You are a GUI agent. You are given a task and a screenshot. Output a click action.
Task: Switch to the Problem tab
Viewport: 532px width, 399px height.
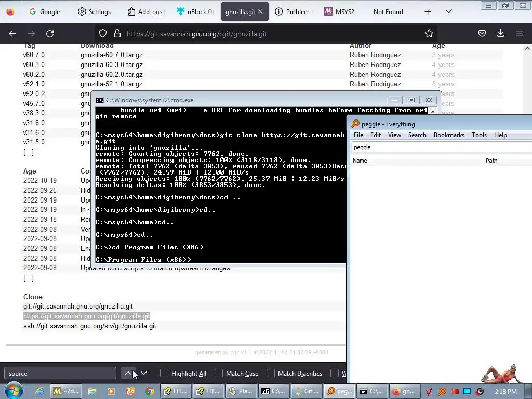pos(293,11)
